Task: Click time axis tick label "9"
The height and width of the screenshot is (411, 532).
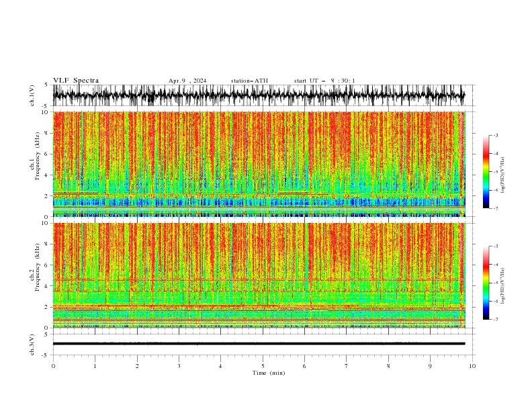Action: (430, 366)
